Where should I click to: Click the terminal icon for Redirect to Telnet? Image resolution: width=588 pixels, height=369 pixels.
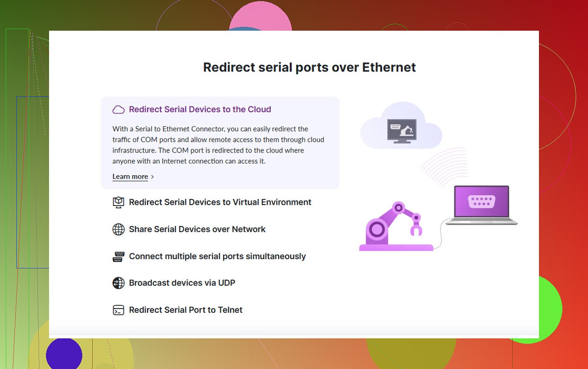(x=118, y=310)
